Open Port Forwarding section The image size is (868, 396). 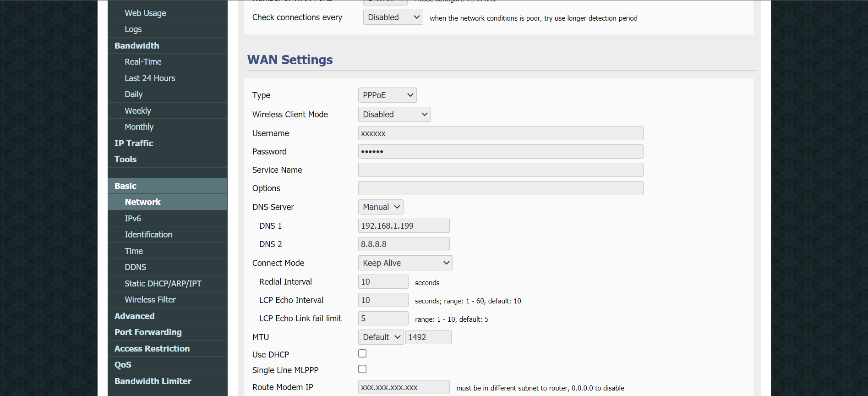pyautogui.click(x=148, y=332)
